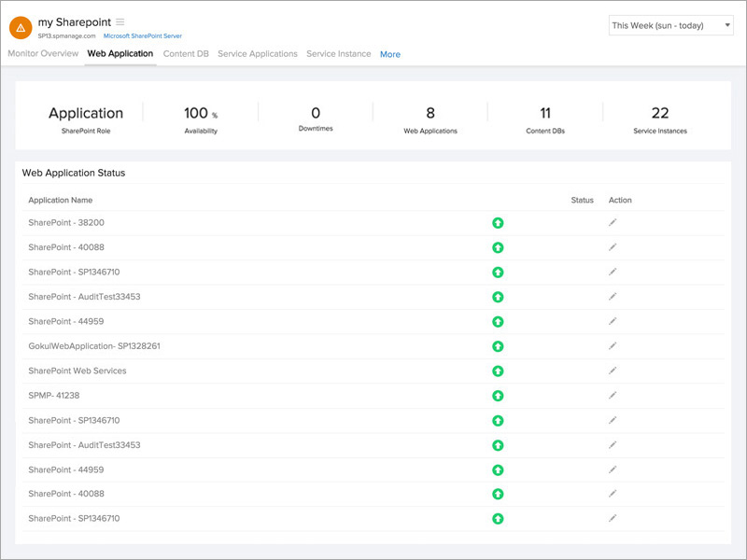Switch to the Content DB tab
747x560 pixels.
pos(183,54)
